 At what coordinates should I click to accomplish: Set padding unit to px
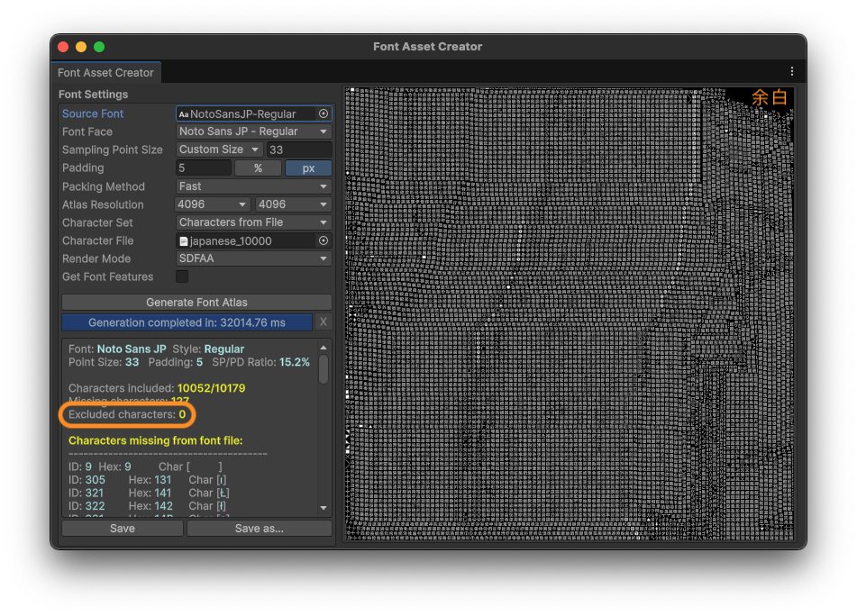(308, 168)
